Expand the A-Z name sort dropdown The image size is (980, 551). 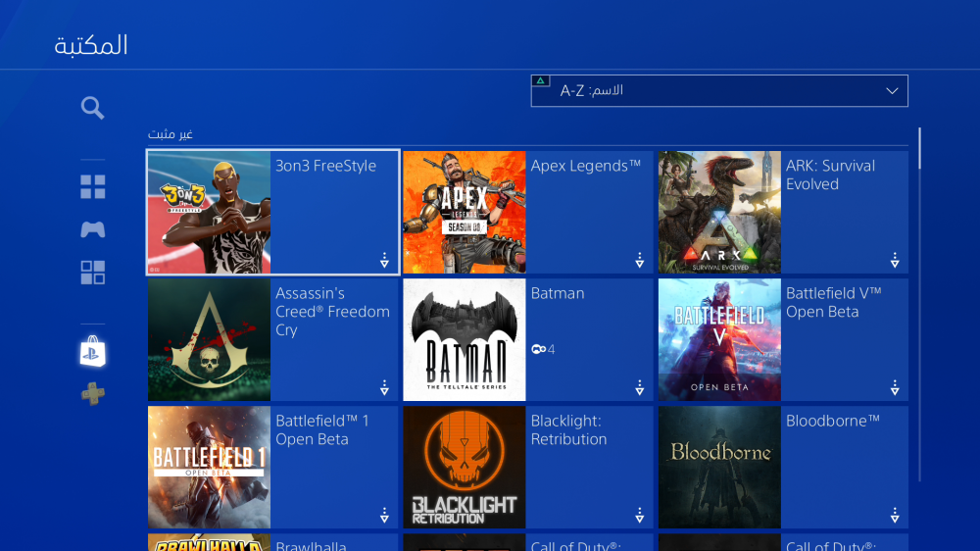719,90
